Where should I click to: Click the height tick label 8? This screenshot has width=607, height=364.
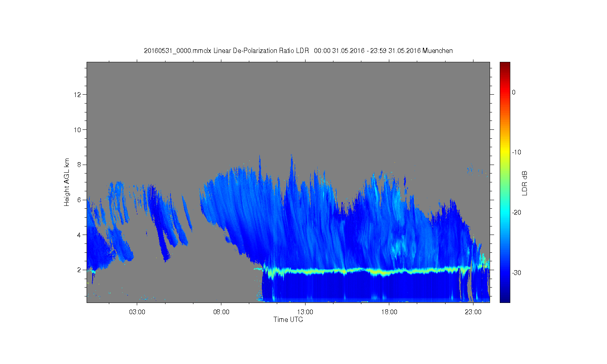tap(79, 165)
